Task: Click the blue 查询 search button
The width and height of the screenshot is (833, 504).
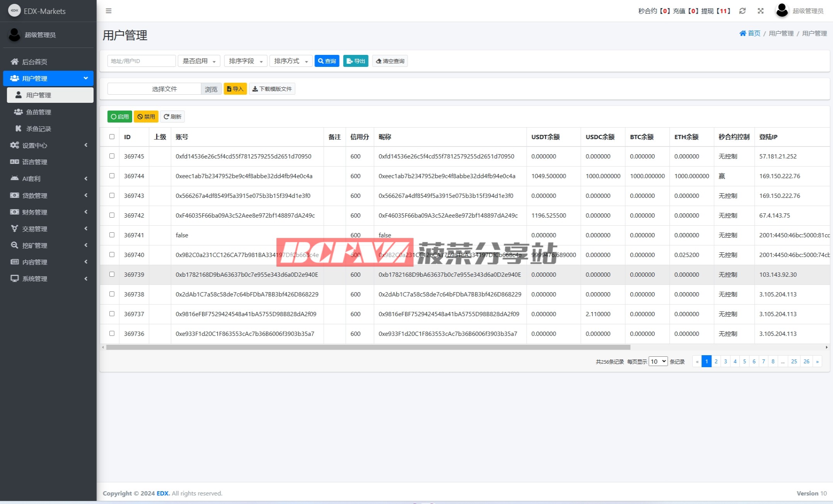Action: [x=327, y=61]
